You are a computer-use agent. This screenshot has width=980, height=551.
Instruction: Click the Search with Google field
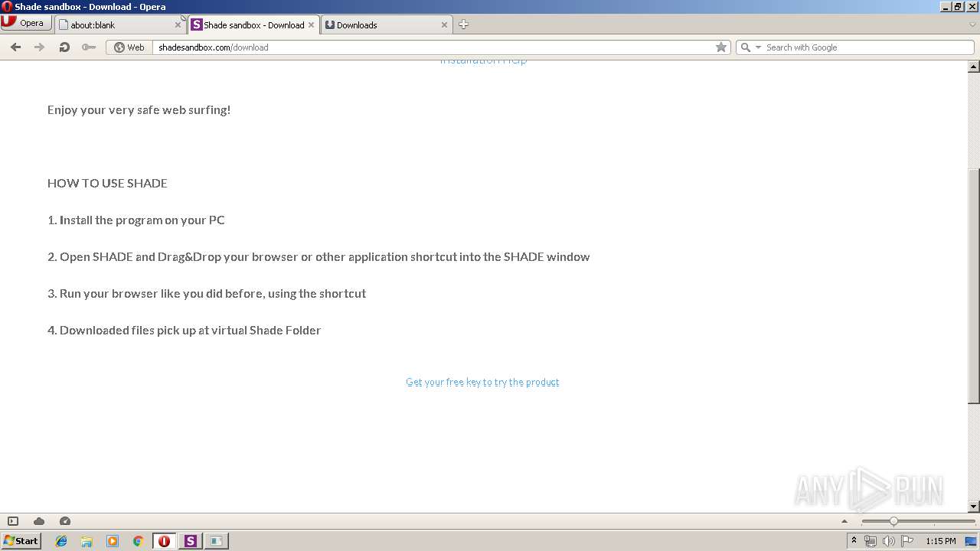[868, 47]
